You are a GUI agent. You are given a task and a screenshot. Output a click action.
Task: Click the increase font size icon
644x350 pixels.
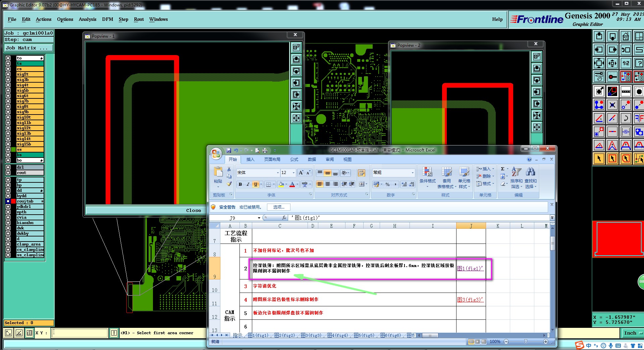tap(301, 173)
